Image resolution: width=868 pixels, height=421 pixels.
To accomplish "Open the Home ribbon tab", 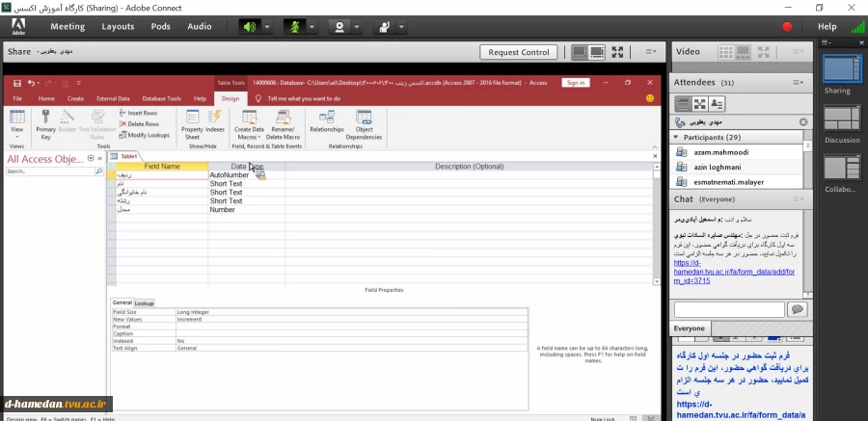I will click(x=46, y=98).
